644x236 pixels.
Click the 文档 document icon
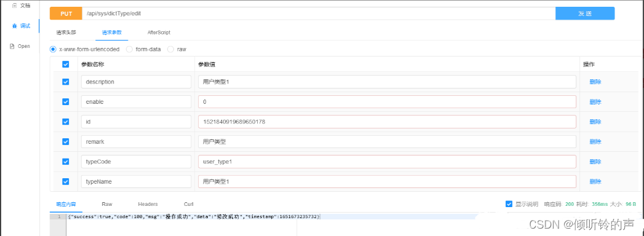[x=14, y=6]
